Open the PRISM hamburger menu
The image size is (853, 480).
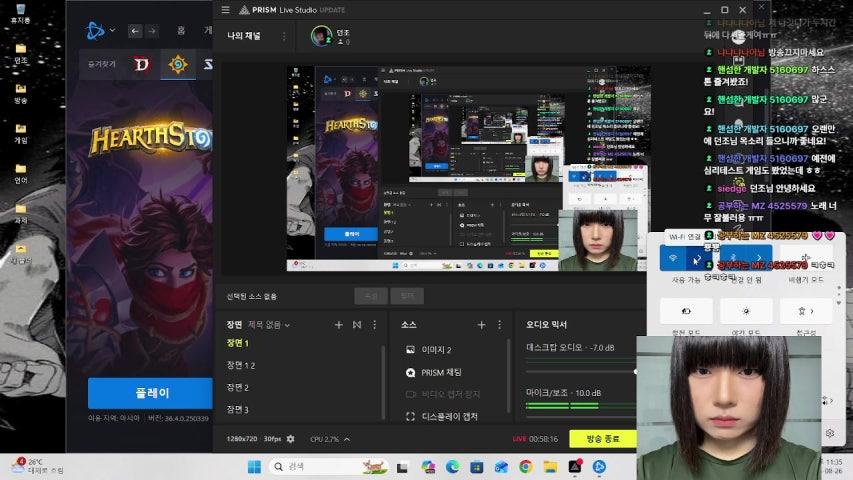225,10
